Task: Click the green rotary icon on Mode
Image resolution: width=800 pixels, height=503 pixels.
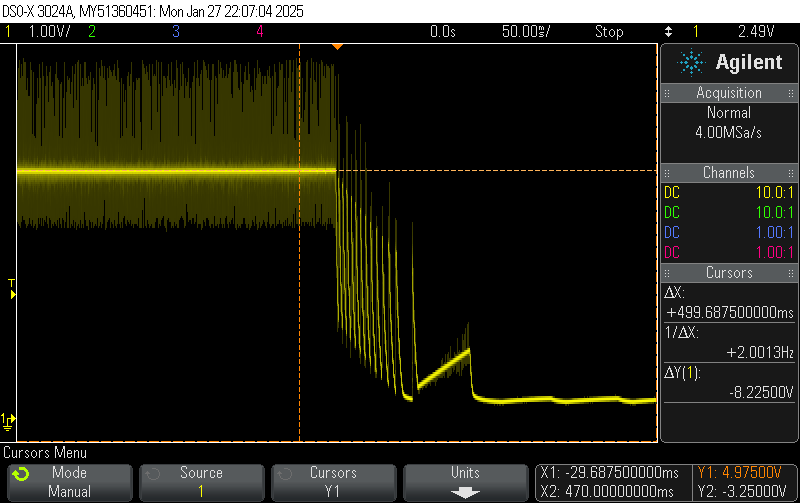Action: tap(21, 474)
